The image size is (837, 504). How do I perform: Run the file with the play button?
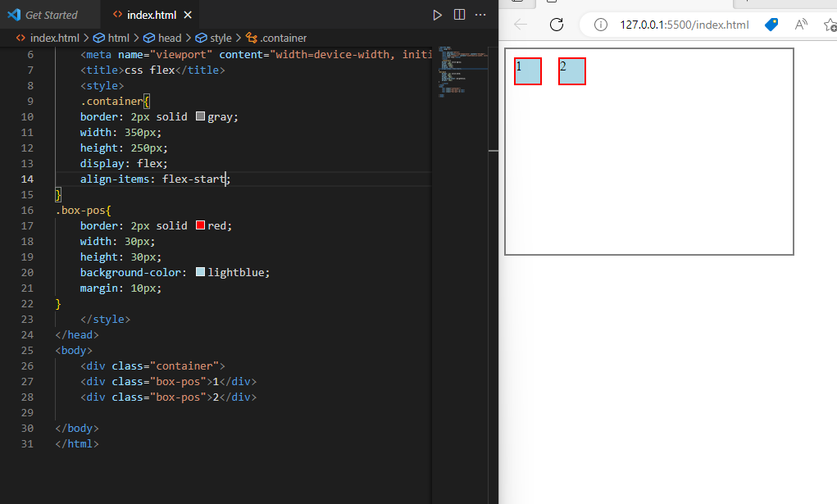point(437,15)
